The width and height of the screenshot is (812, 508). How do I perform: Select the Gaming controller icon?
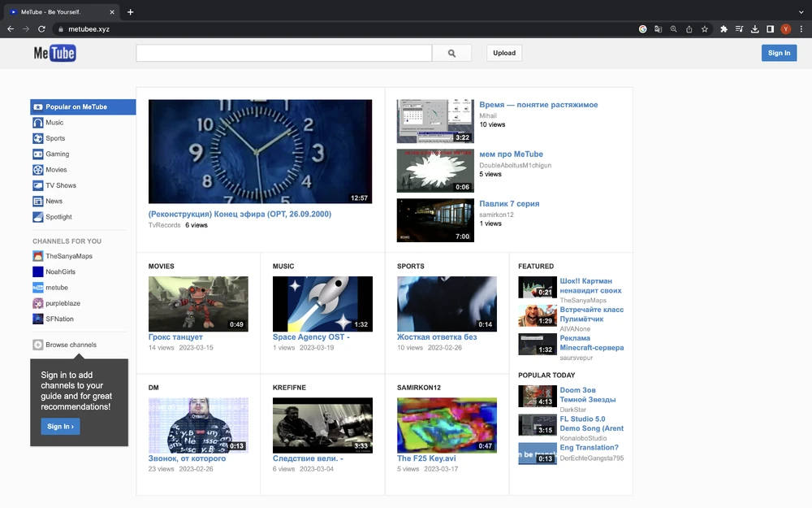point(38,154)
